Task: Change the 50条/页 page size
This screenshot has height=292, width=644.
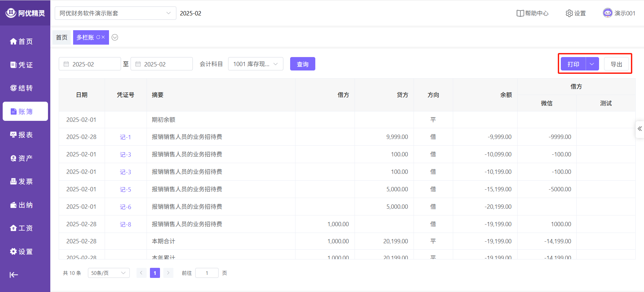Action: pos(109,273)
